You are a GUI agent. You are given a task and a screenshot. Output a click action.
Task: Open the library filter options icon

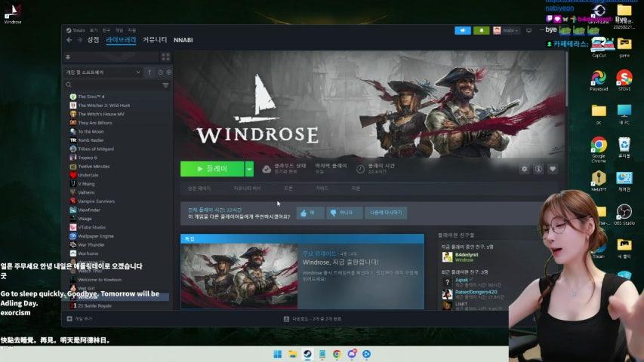tap(165, 85)
